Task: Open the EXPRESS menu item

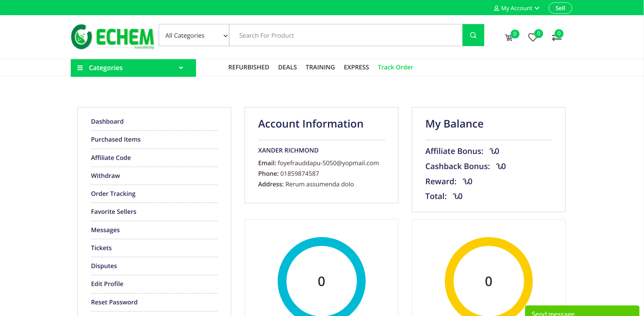Action: 356,67
